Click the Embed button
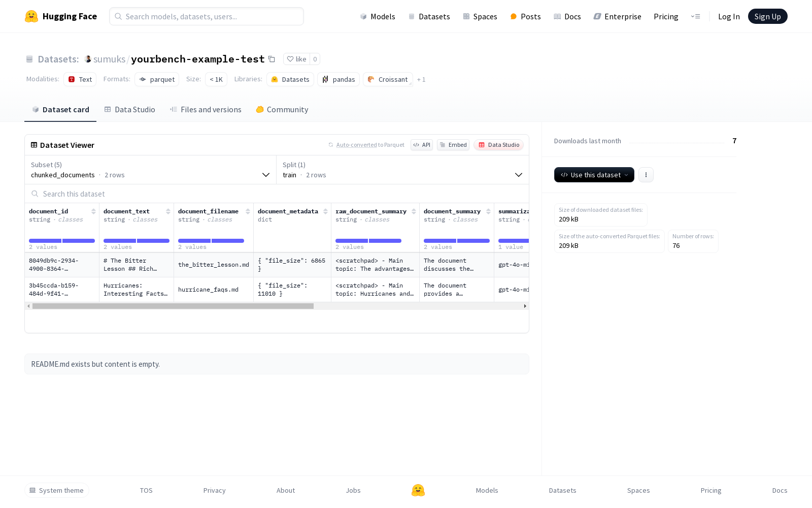Screen dimensions: 812x508 (x=453, y=145)
